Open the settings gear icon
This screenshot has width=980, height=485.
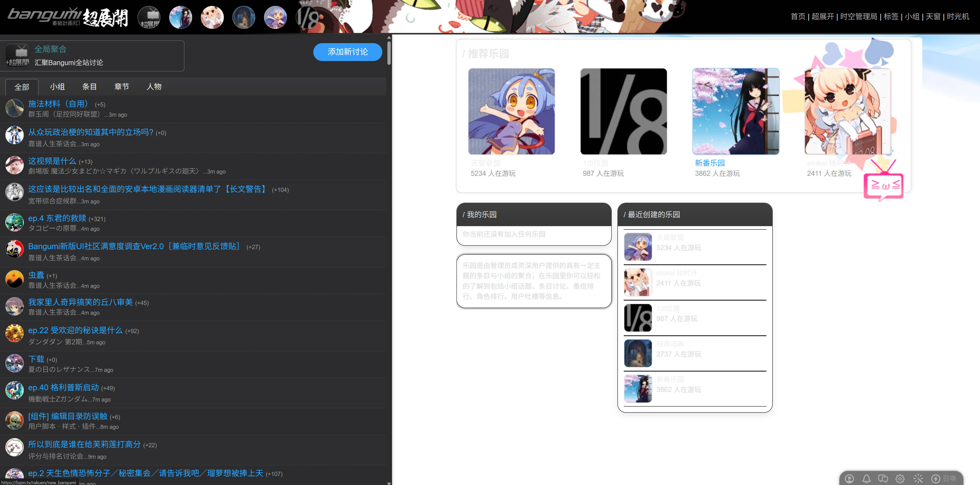[x=900, y=479]
